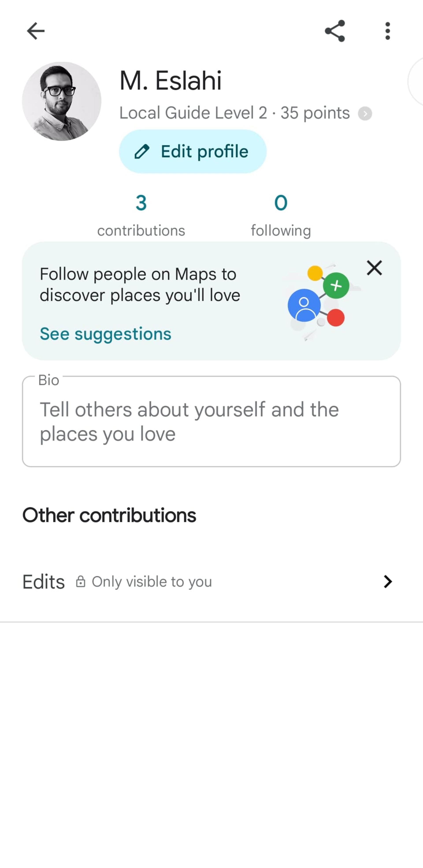Tap the back arrow icon
This screenshot has width=423, height=868.
click(x=35, y=31)
